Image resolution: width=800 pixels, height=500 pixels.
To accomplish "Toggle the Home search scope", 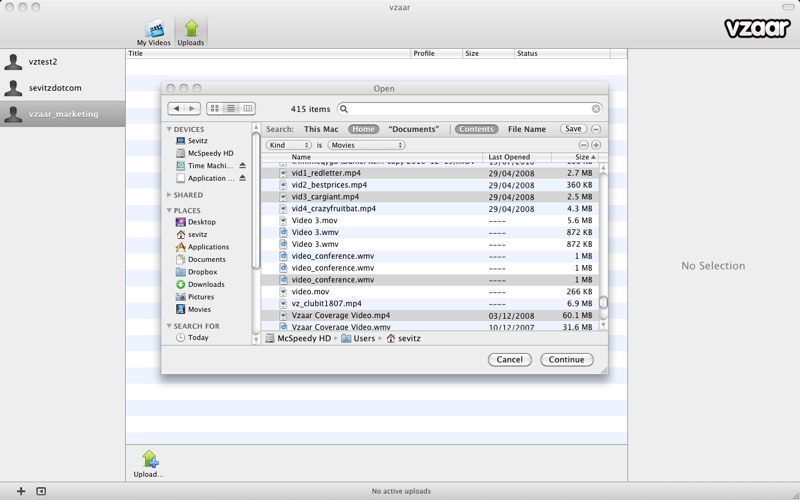I will [x=363, y=129].
